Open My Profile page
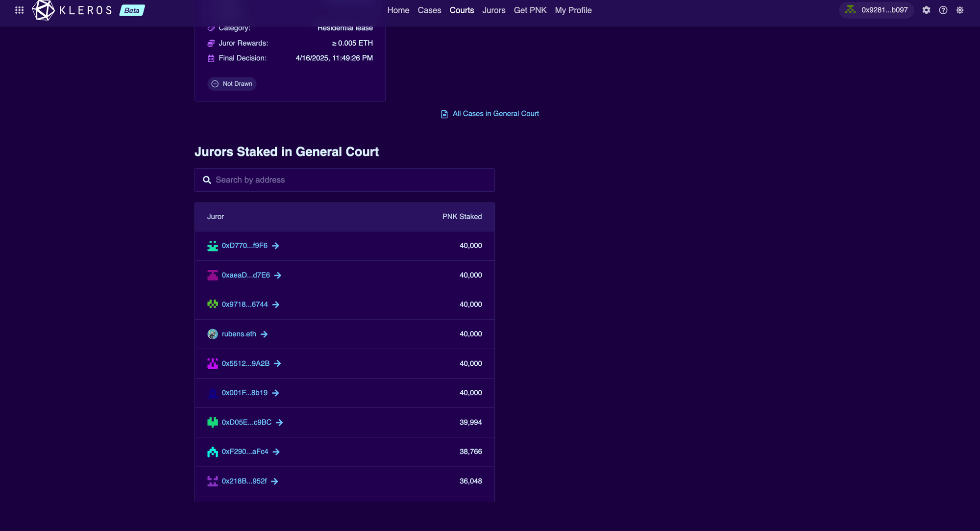This screenshot has height=531, width=980. click(573, 10)
